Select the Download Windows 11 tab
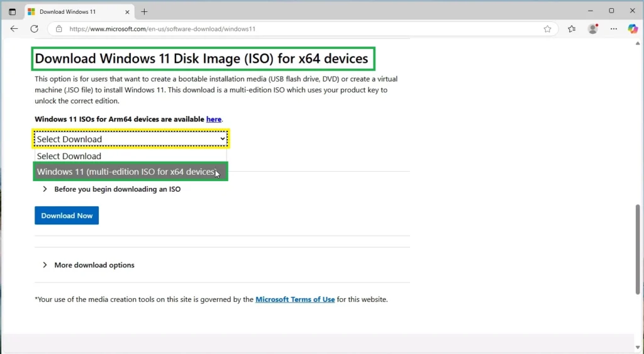Image resolution: width=644 pixels, height=354 pixels. 79,12
